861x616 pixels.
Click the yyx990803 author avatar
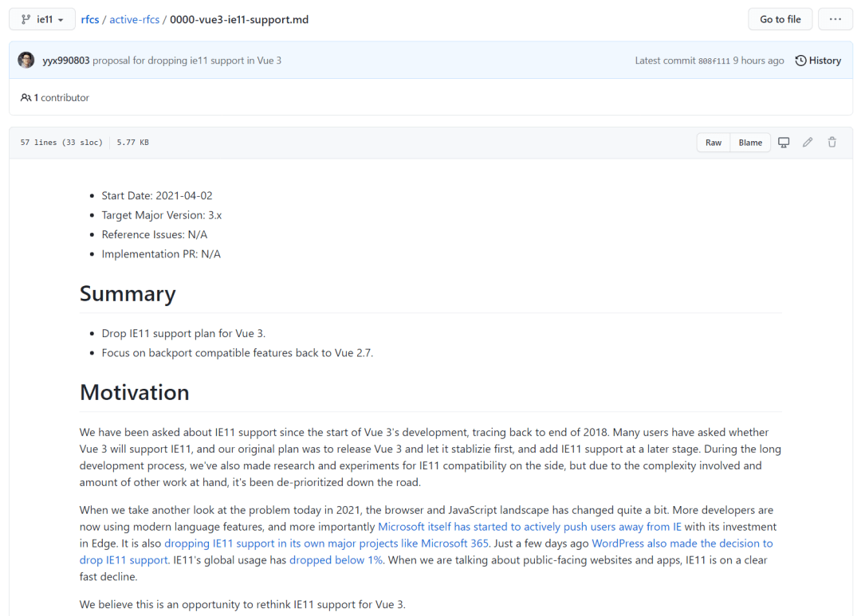point(26,60)
